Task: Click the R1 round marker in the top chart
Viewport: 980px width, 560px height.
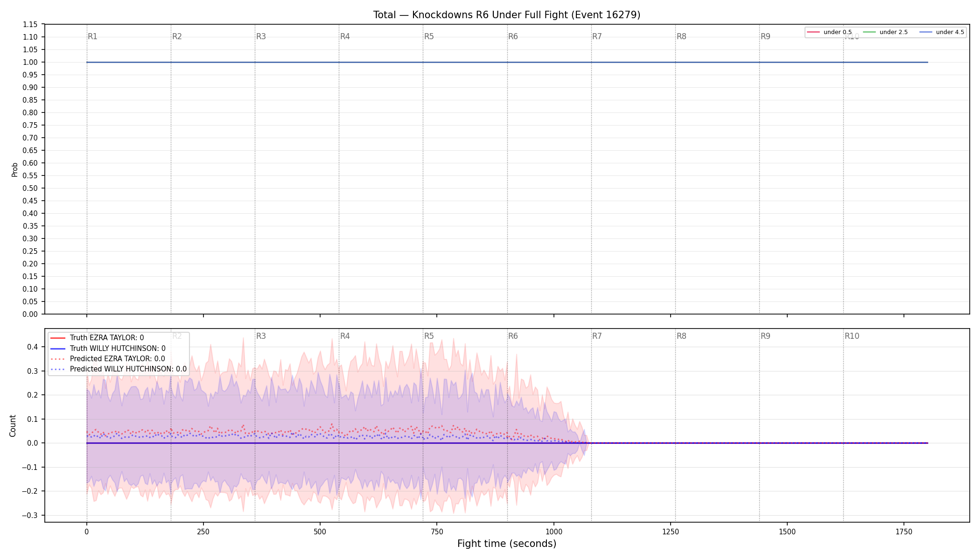Action: pyautogui.click(x=92, y=36)
